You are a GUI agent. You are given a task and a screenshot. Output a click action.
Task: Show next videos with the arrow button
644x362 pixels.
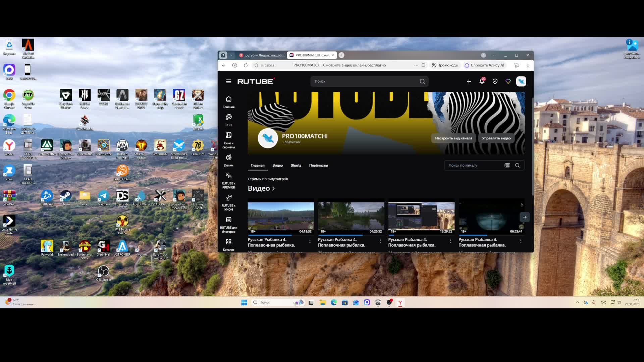tap(525, 217)
